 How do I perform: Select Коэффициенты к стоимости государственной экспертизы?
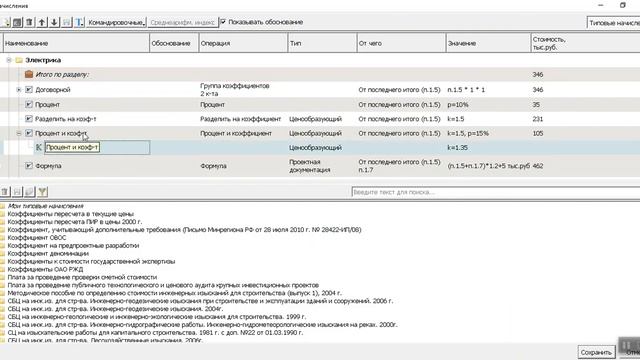91,261
